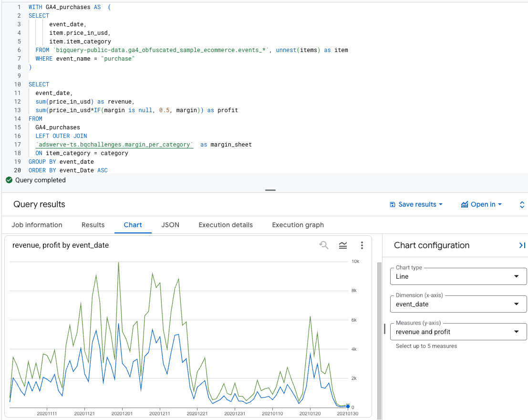The image size is (528, 420).
Task: Click the chart title 'revenue, profit by event_date'
Action: pos(61,245)
